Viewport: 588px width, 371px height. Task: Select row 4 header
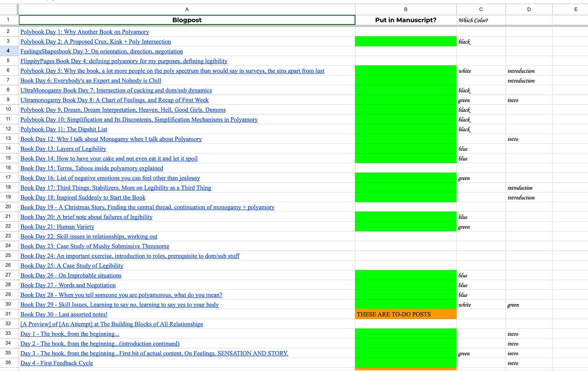(x=8, y=51)
